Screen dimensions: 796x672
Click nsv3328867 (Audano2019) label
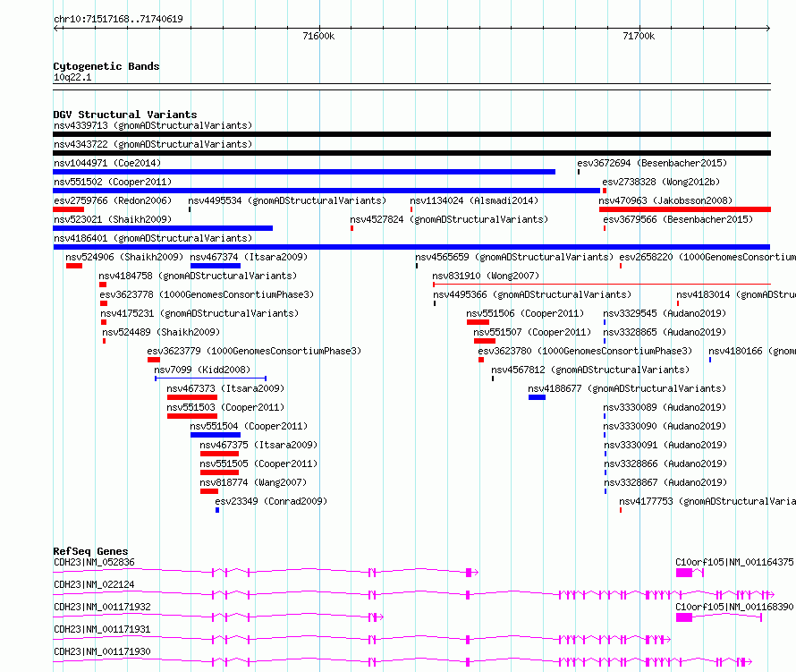click(x=665, y=482)
